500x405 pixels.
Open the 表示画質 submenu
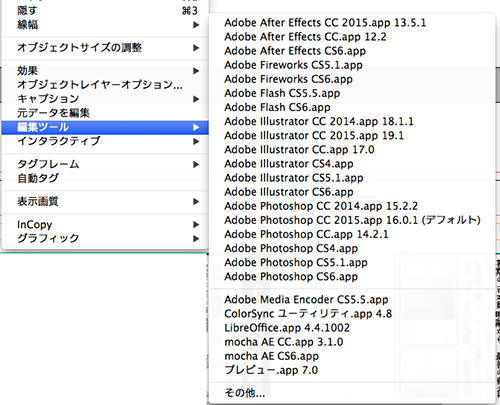point(105,201)
